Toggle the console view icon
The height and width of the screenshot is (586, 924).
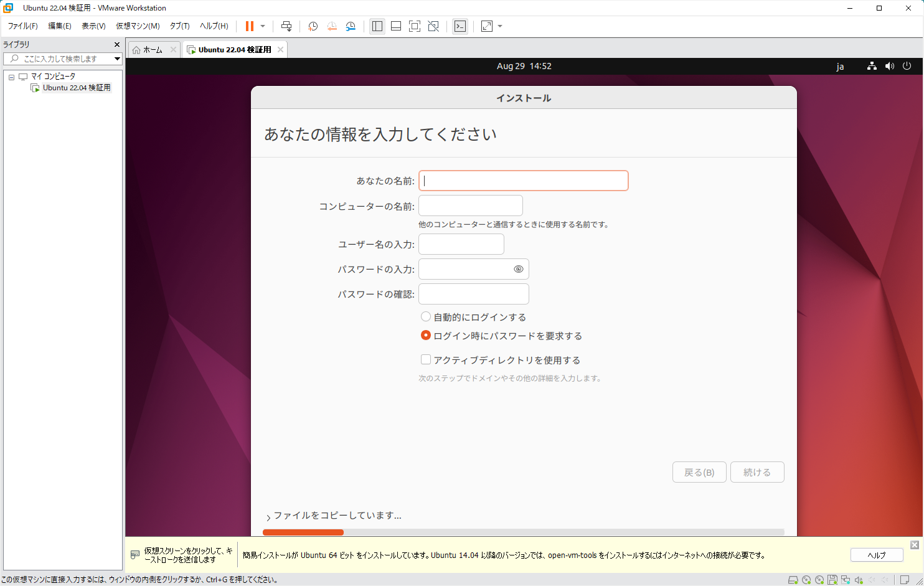(460, 26)
